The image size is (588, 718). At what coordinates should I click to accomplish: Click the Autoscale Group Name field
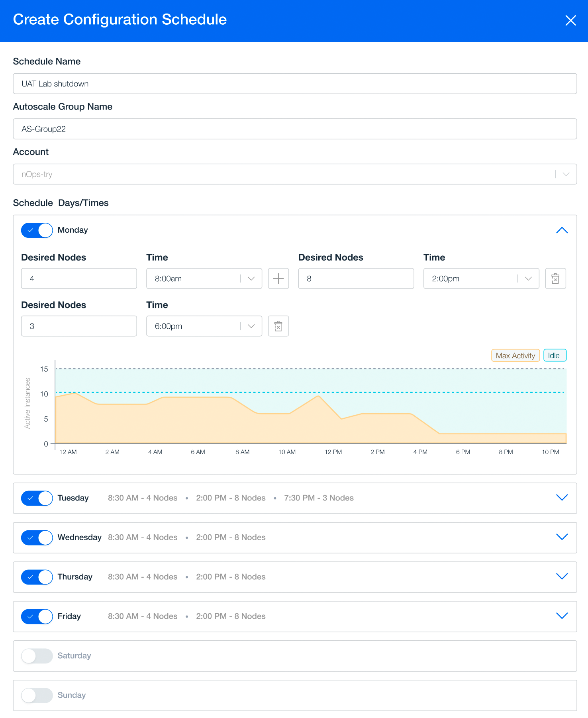point(295,129)
